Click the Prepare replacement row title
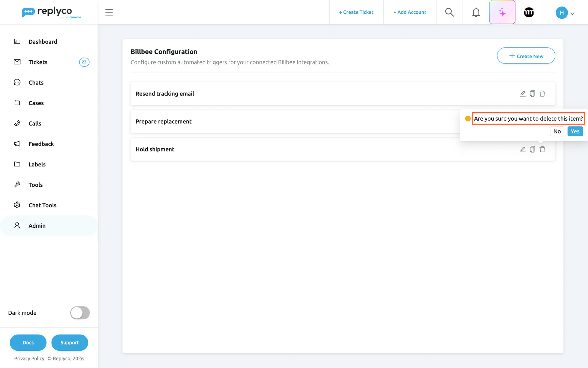The height and width of the screenshot is (368, 588). [163, 121]
